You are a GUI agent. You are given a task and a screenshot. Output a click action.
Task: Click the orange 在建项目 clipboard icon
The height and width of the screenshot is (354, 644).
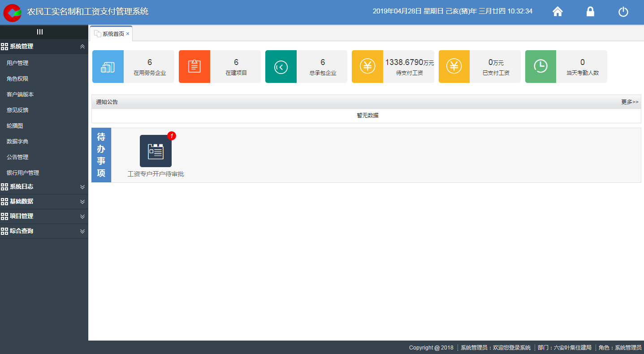click(x=194, y=67)
